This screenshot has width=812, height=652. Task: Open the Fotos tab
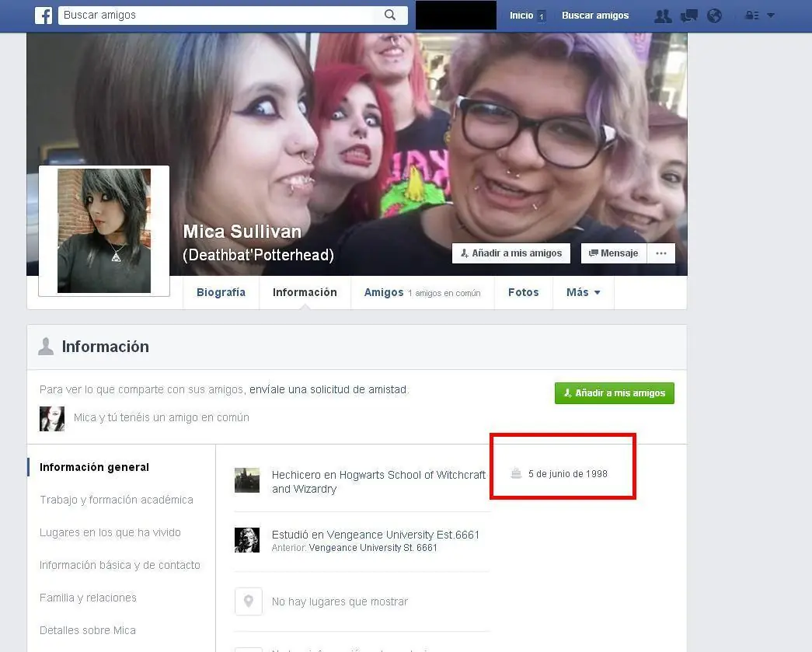(524, 293)
